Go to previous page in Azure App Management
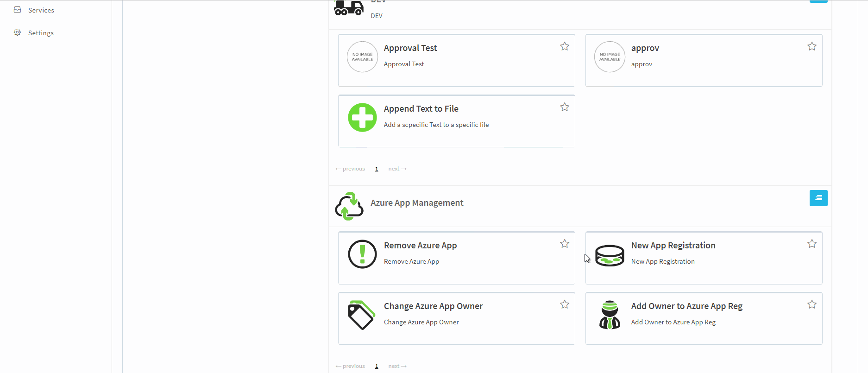The width and height of the screenshot is (868, 373). coord(350,366)
